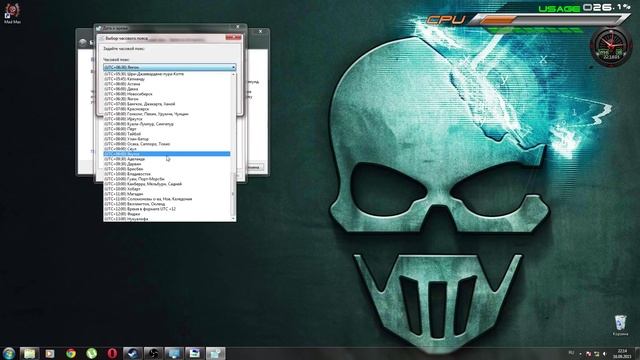
Task: Select Канберра, Мельбурн, Сидней time zone
Action: [x=167, y=184]
